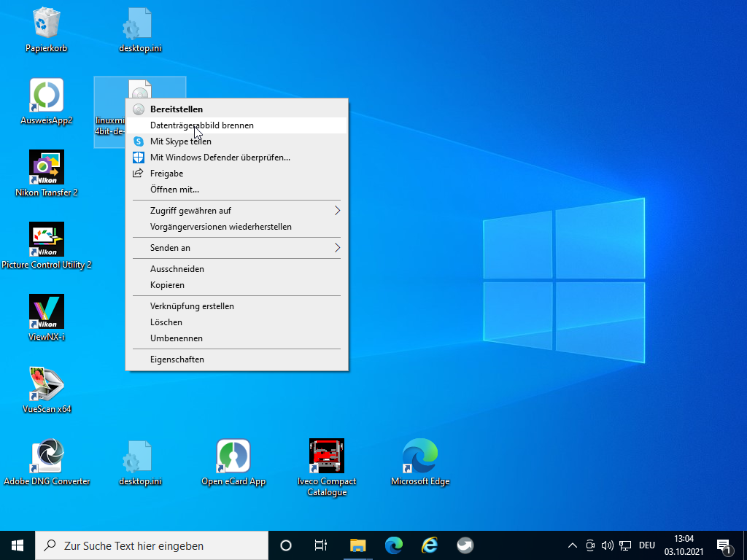Show hidden system tray icons

point(572,545)
